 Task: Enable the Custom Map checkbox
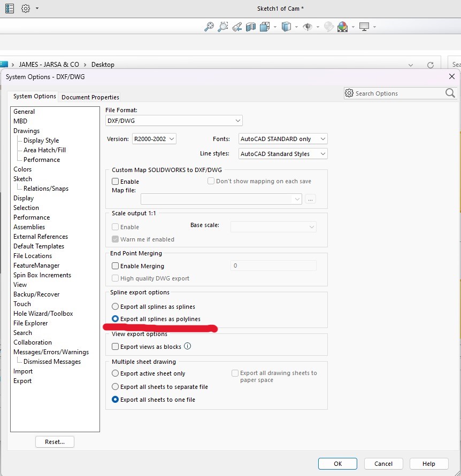[115, 182]
